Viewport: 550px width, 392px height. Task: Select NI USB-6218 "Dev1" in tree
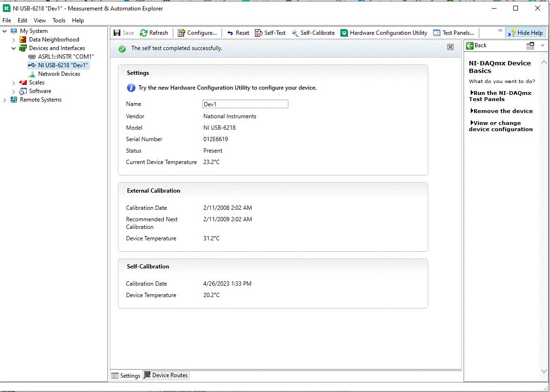click(63, 65)
